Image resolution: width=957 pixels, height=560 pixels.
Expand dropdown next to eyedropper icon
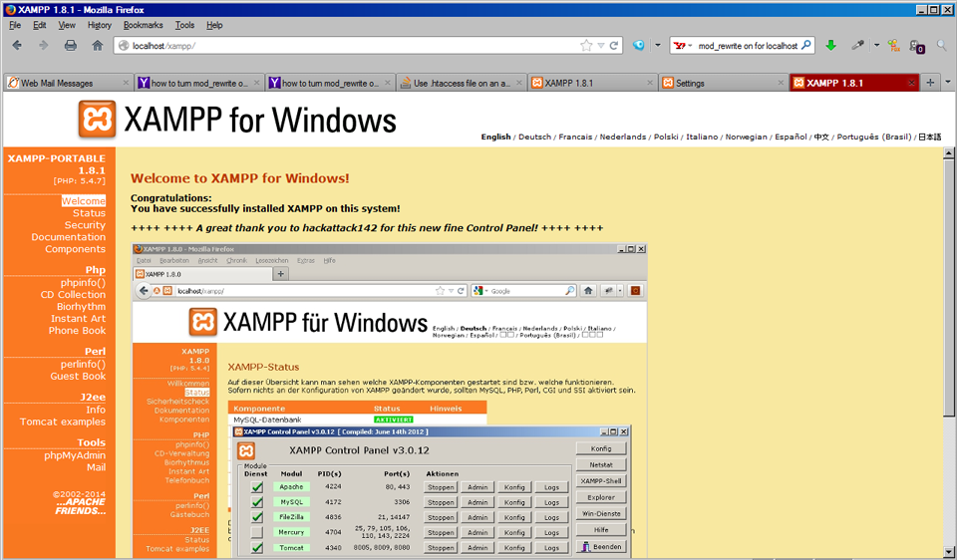point(876,45)
